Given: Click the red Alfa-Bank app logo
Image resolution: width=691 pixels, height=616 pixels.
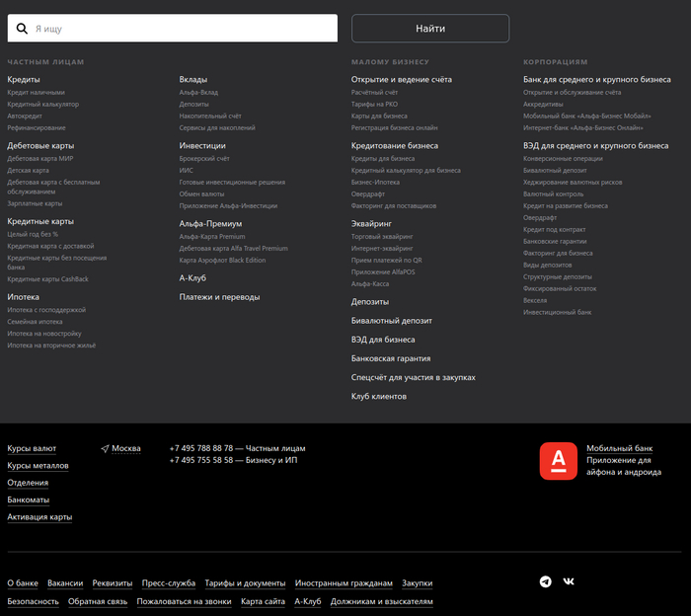Looking at the screenshot, I should [559, 461].
